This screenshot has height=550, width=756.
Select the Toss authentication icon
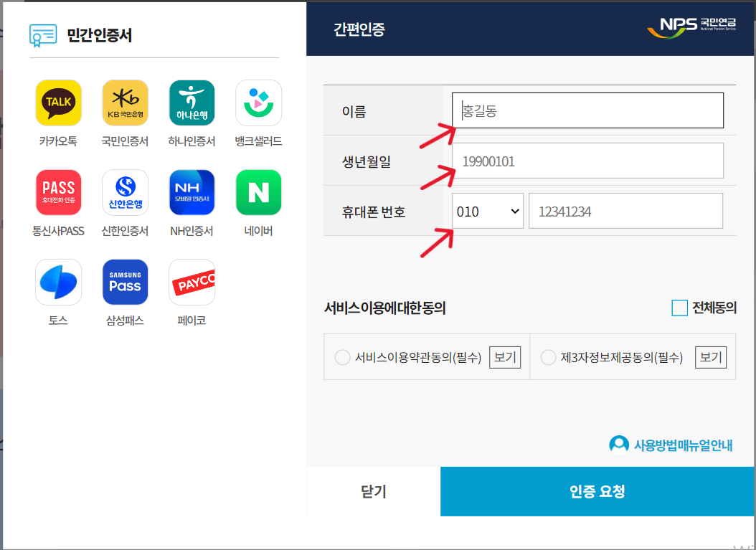click(58, 282)
